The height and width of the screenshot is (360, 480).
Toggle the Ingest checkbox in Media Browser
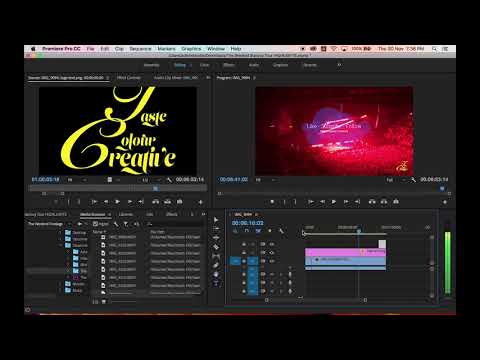click(95, 224)
